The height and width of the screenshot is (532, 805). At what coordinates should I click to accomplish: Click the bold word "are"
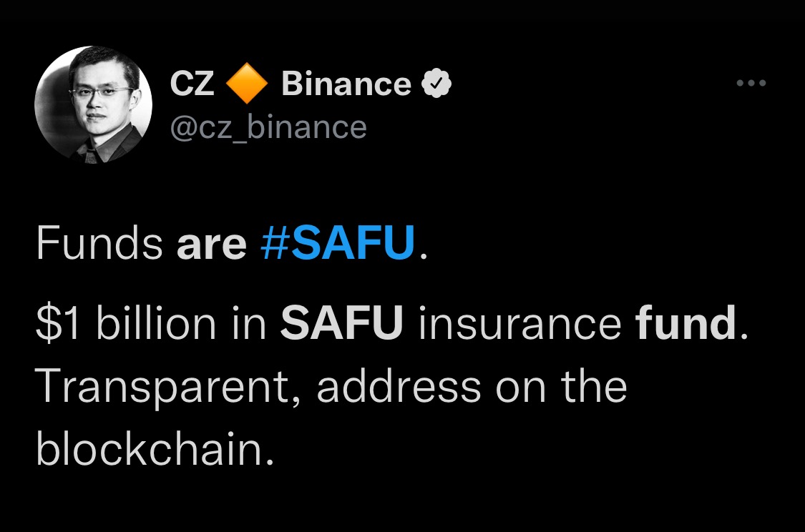(x=210, y=244)
